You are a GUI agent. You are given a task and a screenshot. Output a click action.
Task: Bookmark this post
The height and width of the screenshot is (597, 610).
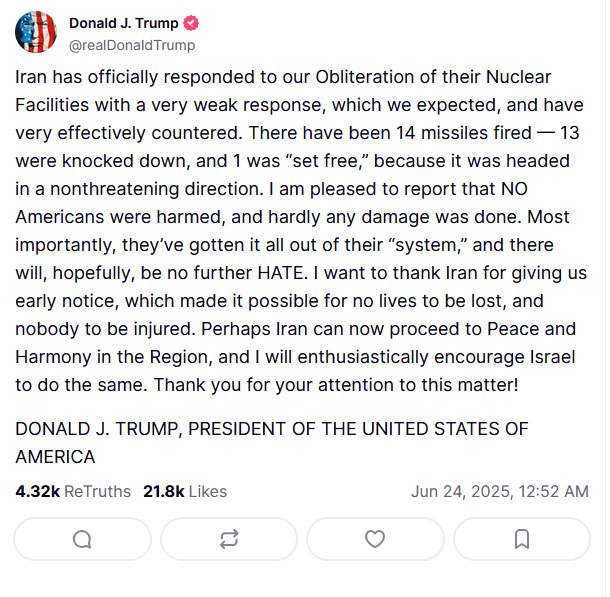coord(522,539)
